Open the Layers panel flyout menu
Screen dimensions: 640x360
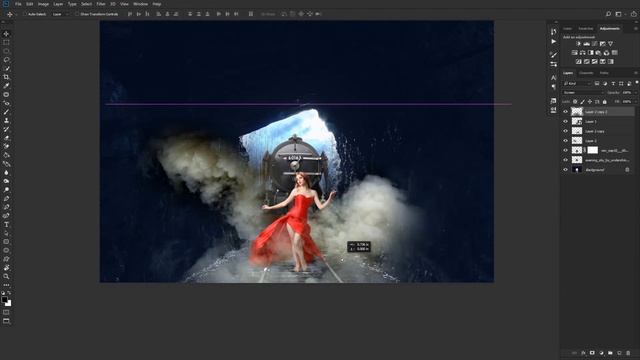pos(636,73)
